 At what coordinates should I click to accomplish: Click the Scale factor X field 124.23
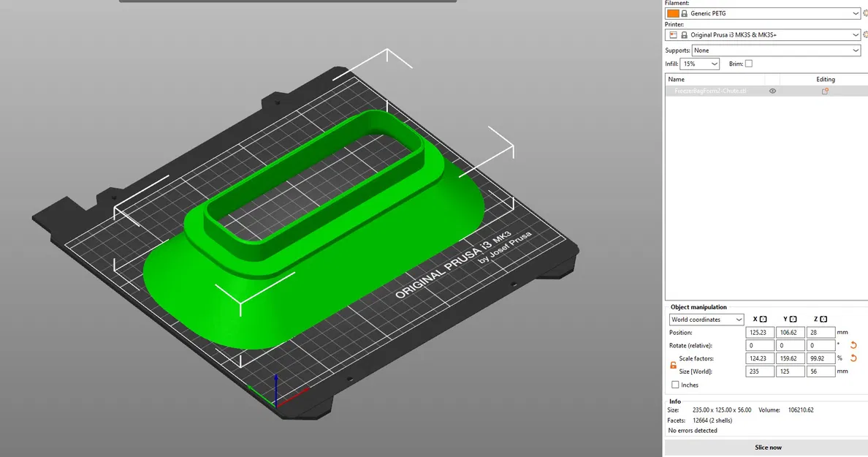pos(760,358)
